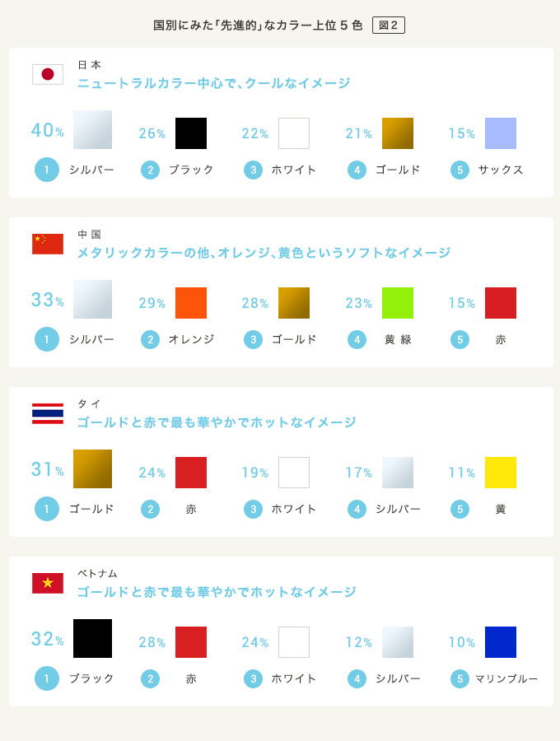560x741 pixels.
Task: Select the yellow swatch at 11%
Action: (501, 473)
